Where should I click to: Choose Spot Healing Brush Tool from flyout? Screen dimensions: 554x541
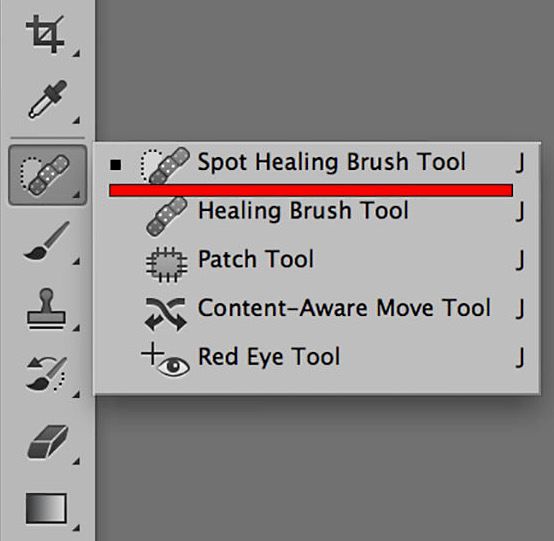[317, 163]
